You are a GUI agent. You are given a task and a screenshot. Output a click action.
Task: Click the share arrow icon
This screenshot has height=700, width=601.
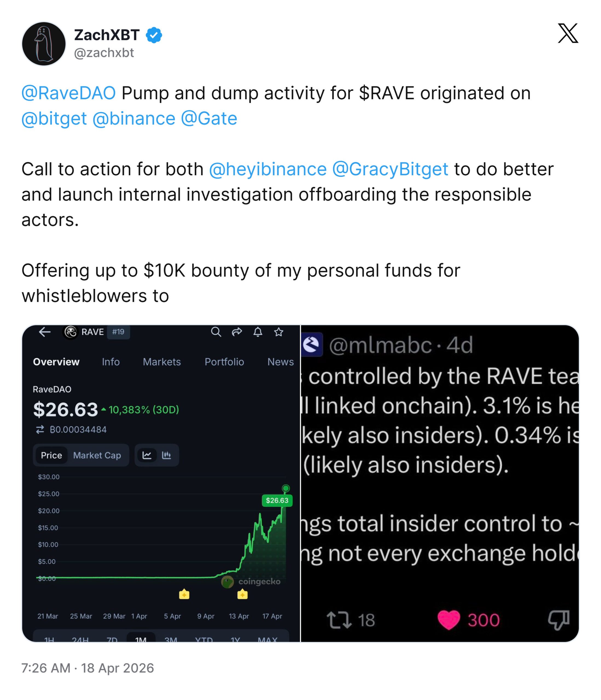click(237, 332)
